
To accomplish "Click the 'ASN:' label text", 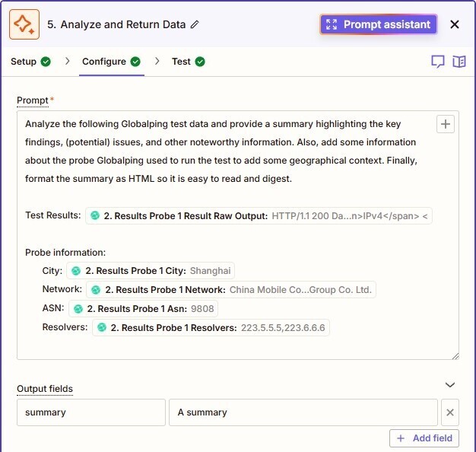I will [x=53, y=308].
